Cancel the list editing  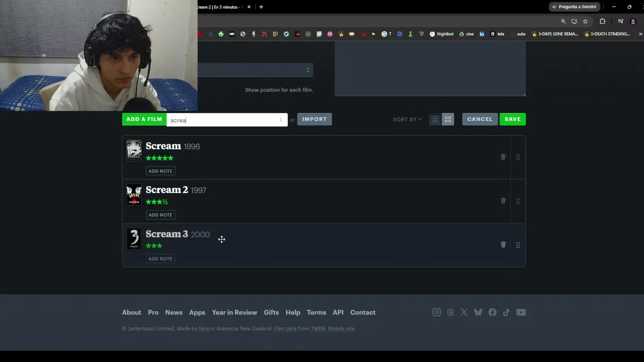point(479,119)
